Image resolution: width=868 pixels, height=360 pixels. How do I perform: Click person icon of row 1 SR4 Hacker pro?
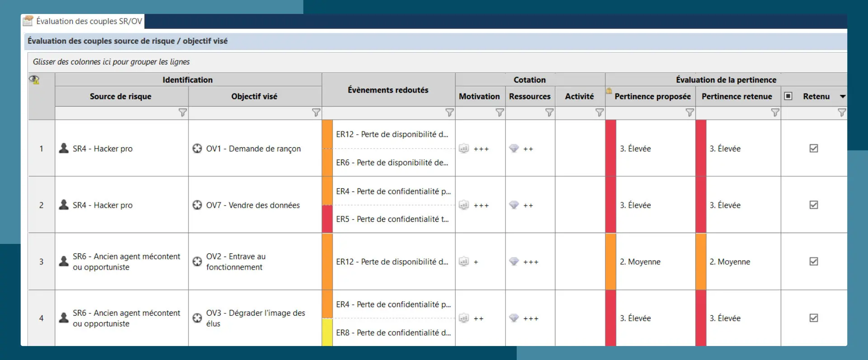[64, 148]
